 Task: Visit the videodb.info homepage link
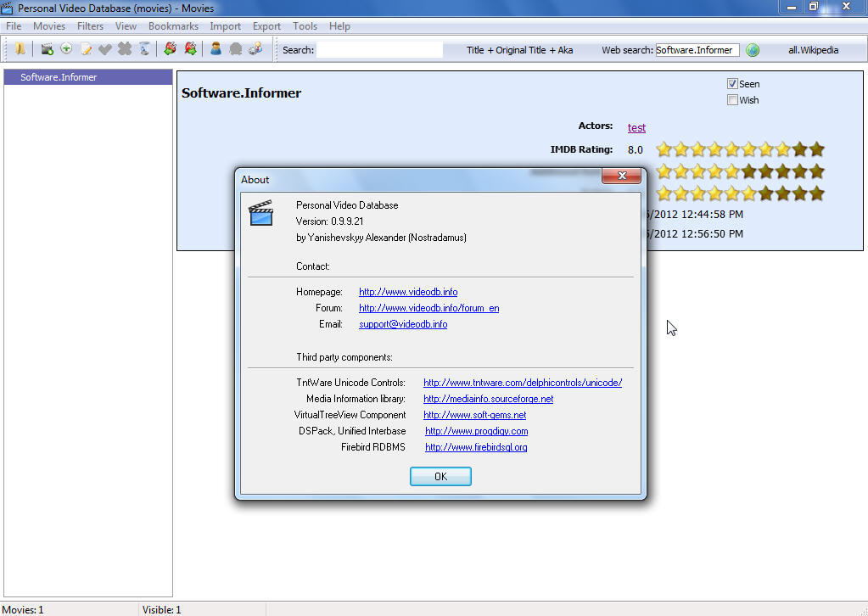pos(408,291)
